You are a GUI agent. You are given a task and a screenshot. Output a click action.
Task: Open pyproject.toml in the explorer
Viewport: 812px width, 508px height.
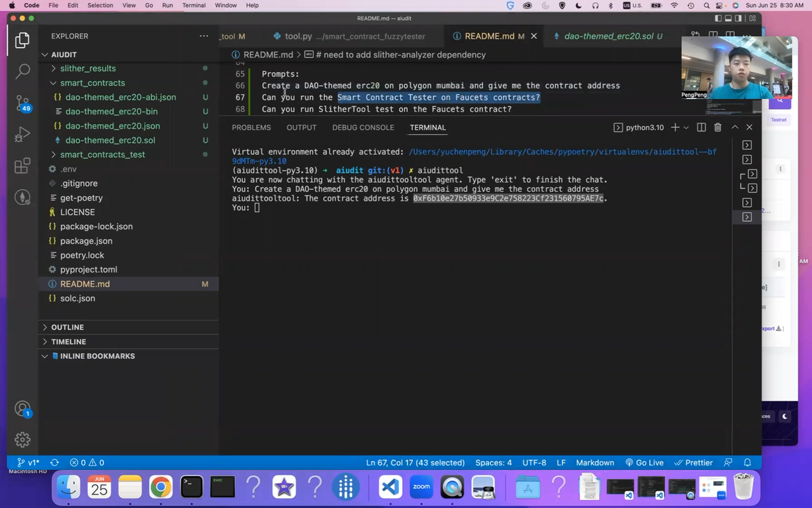coord(89,270)
